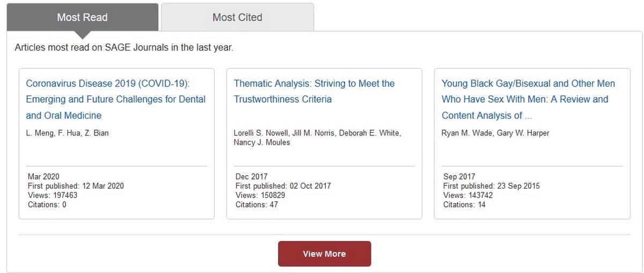This screenshot has width=644, height=273.
Task: Click the Views: 197463 text
Action: 53,196
